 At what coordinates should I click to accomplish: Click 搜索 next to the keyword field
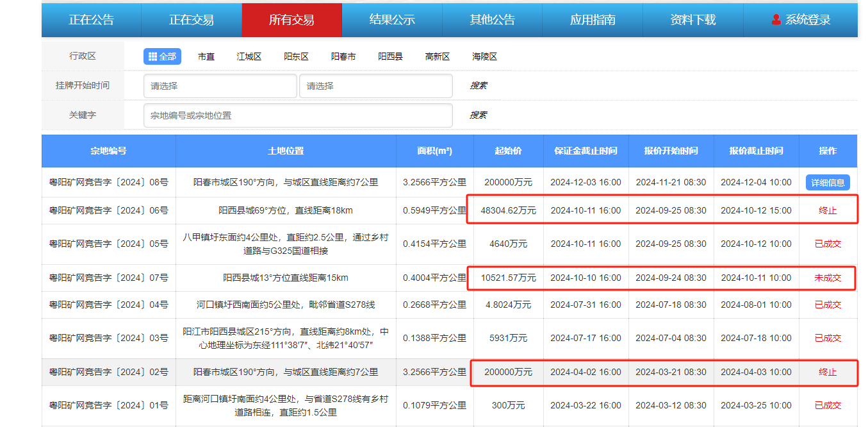(478, 115)
